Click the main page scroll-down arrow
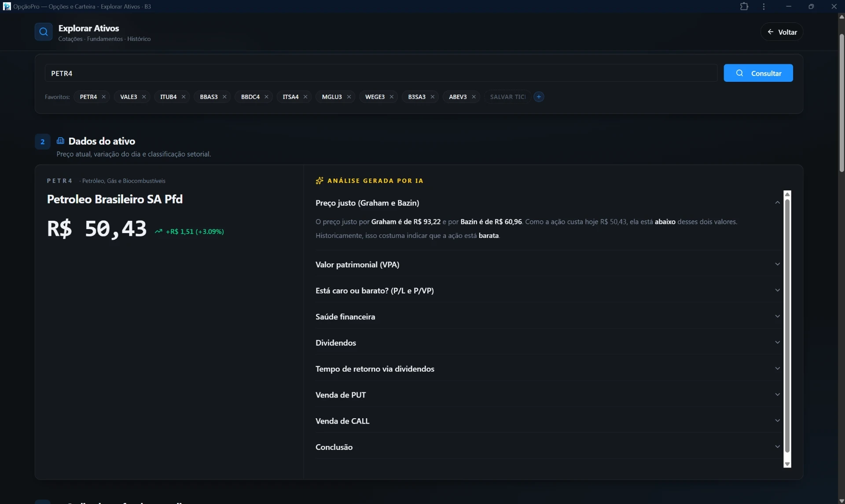This screenshot has height=504, width=845. (841, 500)
